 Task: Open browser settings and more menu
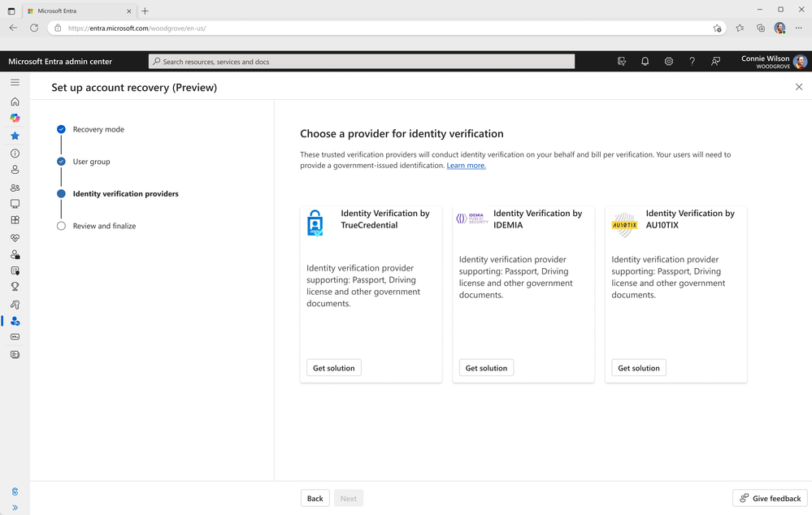798,28
